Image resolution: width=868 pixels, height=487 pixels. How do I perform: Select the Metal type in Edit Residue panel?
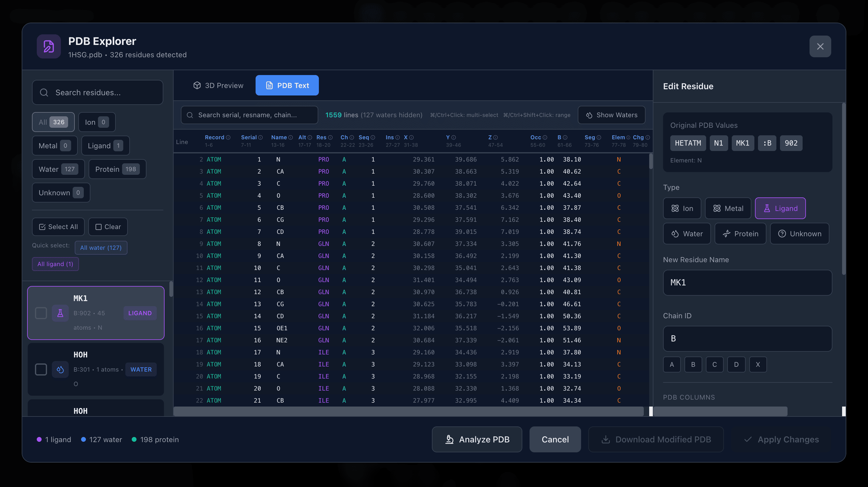click(x=728, y=208)
